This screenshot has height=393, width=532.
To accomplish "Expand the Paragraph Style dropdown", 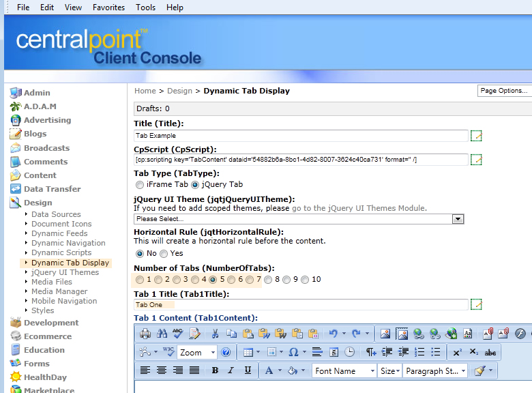I will tap(434, 370).
